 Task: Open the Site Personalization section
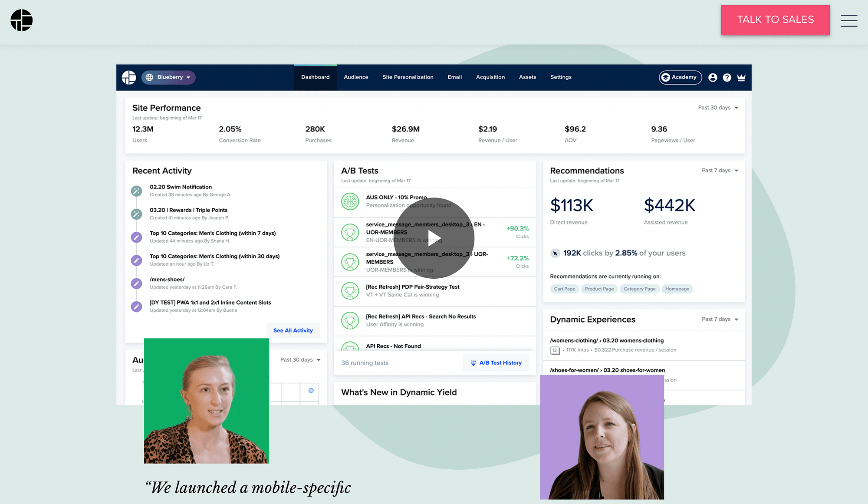point(408,77)
